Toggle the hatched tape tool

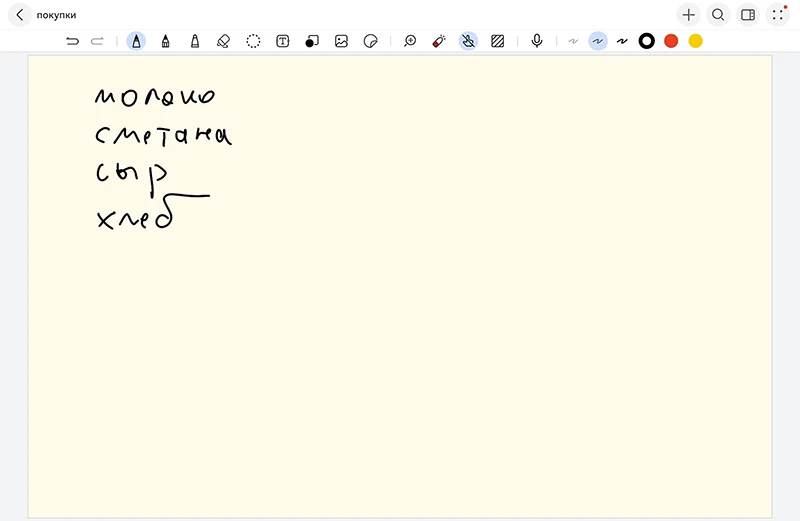coord(497,41)
